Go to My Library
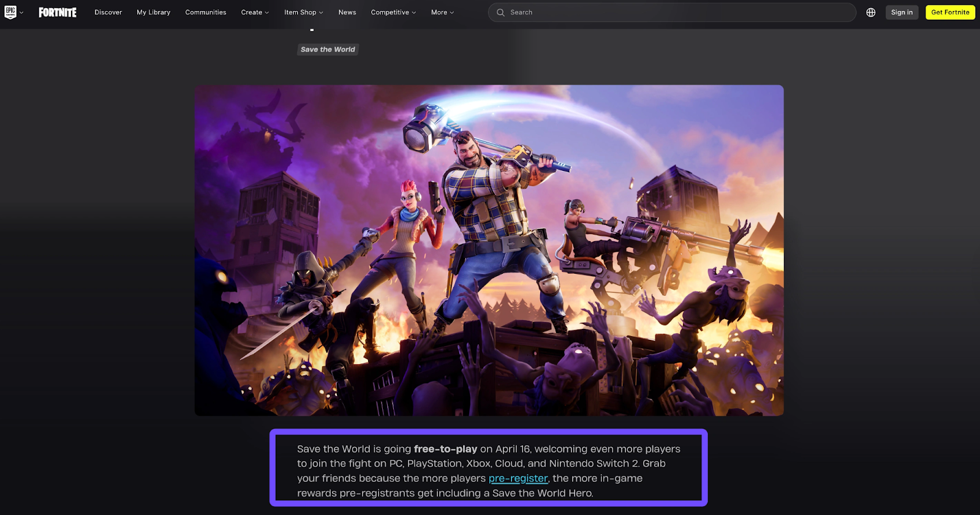Screen dimensions: 980x515 153,12
